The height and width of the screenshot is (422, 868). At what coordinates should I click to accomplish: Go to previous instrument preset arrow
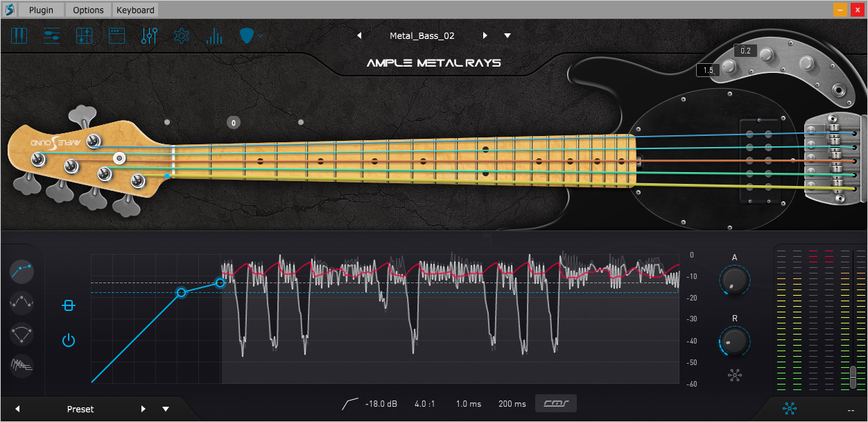[359, 35]
